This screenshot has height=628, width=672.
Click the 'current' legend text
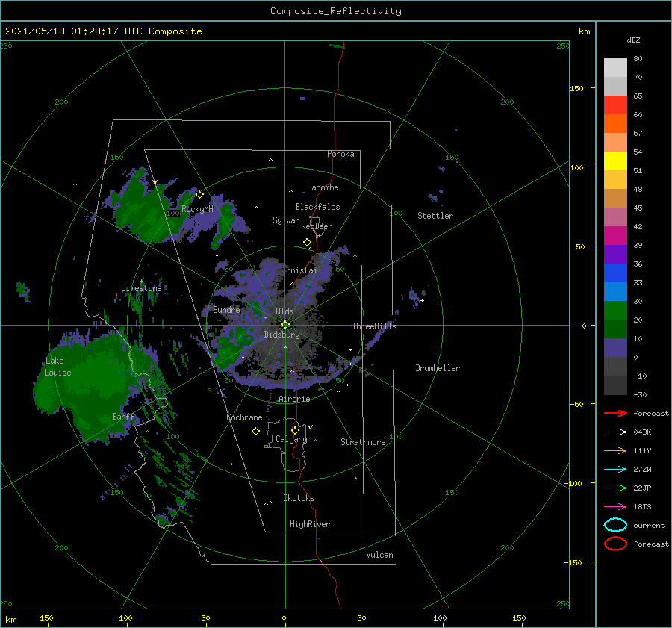(649, 526)
